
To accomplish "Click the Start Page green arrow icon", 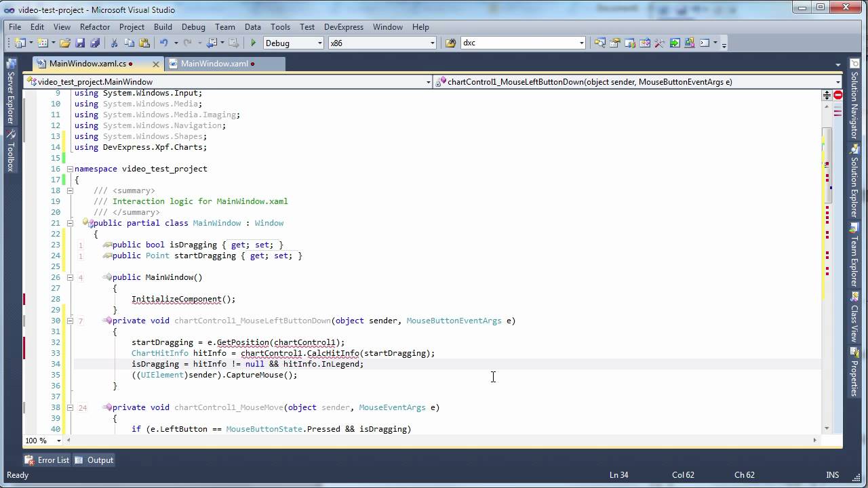I will tap(675, 43).
